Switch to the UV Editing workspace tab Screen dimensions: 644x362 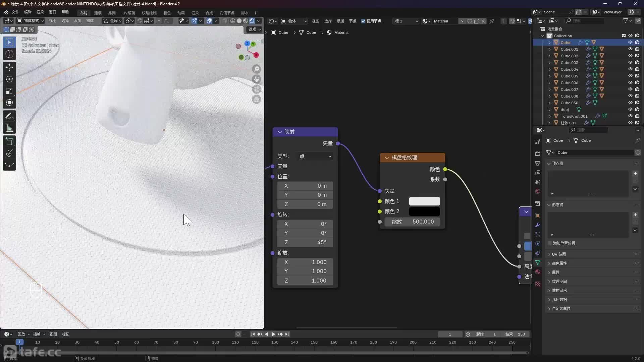pyautogui.click(x=129, y=13)
